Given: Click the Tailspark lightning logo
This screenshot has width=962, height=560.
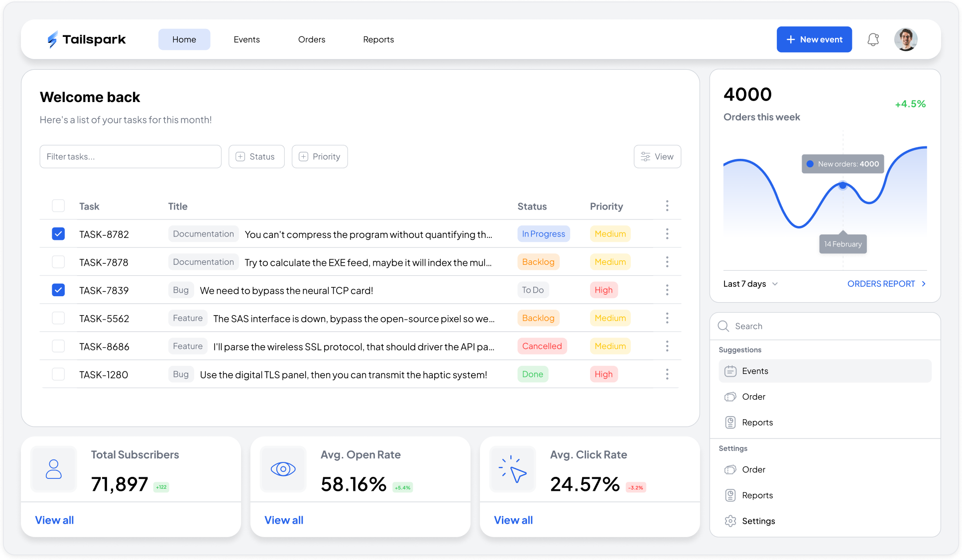Looking at the screenshot, I should click(52, 39).
